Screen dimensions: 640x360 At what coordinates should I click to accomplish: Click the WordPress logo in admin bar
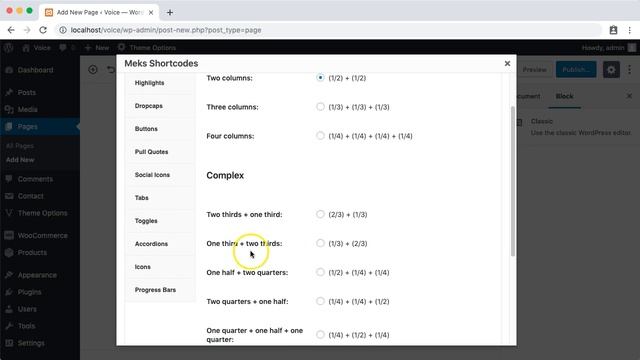coord(9,48)
